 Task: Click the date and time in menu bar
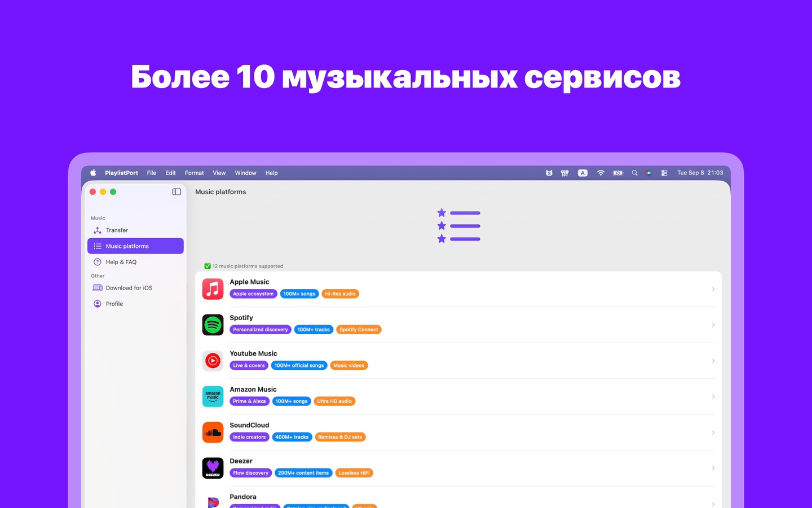coord(700,173)
